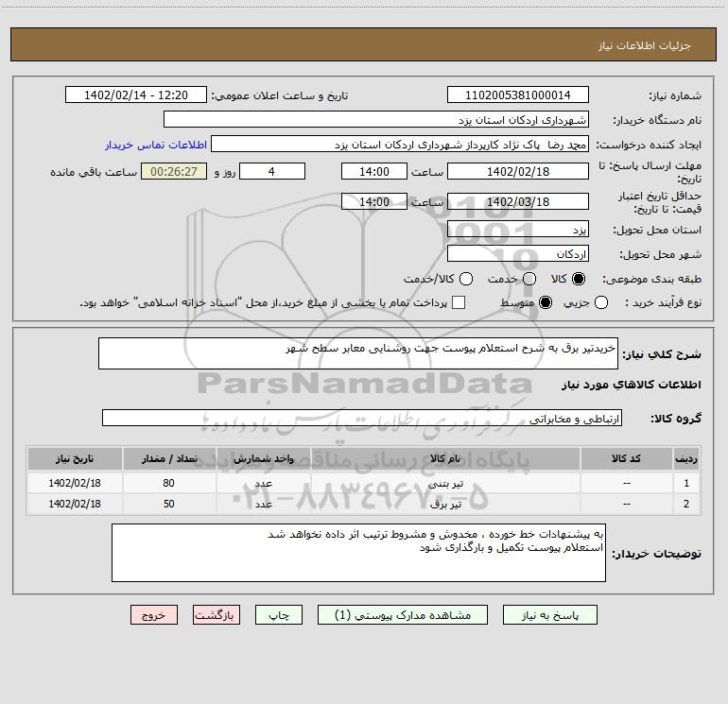Click delivery city field اردکان
The width and height of the screenshot is (728, 704).
518,253
